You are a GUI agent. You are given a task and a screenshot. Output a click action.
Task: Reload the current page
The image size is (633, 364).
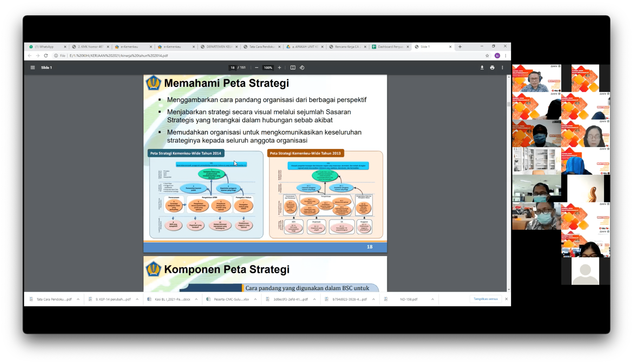tap(46, 56)
